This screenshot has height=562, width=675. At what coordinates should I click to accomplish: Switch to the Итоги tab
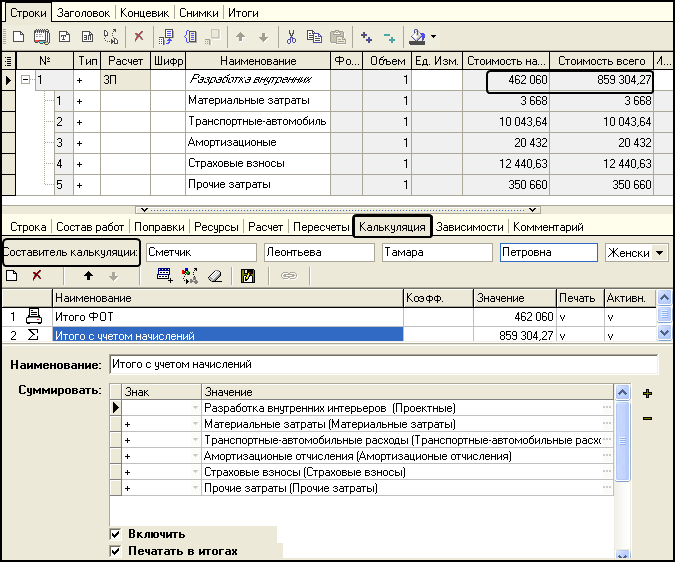[x=243, y=13]
